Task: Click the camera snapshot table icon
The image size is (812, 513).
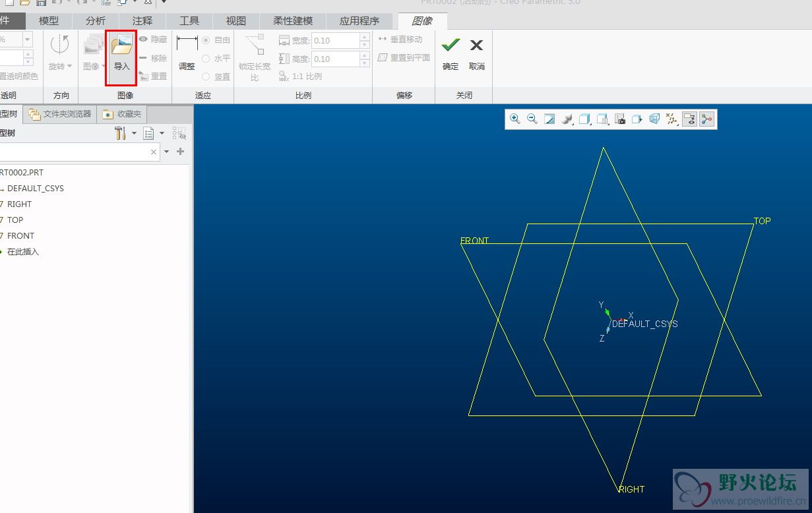Action: pos(620,119)
